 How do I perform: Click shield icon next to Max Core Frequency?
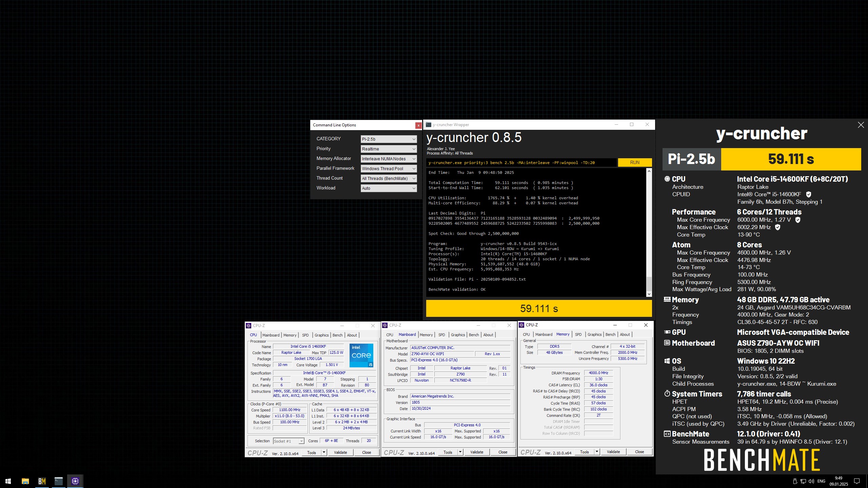[x=798, y=220]
